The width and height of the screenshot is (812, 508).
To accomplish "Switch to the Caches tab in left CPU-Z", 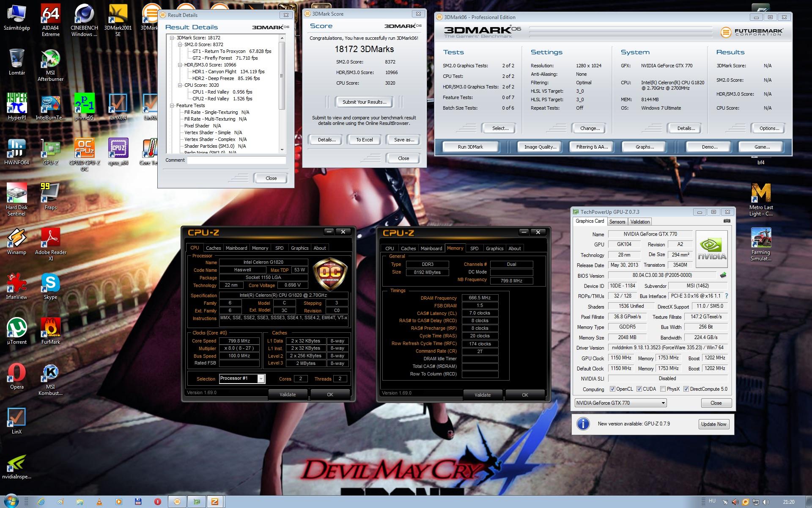I will coord(213,248).
